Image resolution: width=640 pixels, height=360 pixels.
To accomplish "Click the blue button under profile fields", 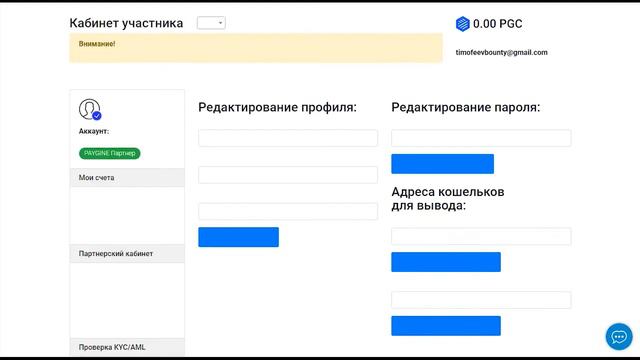I will [238, 237].
